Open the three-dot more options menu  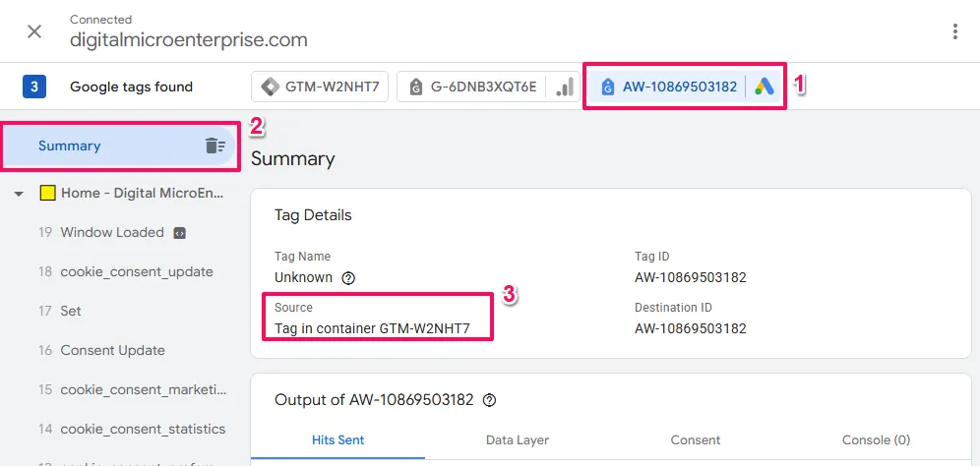point(954,31)
